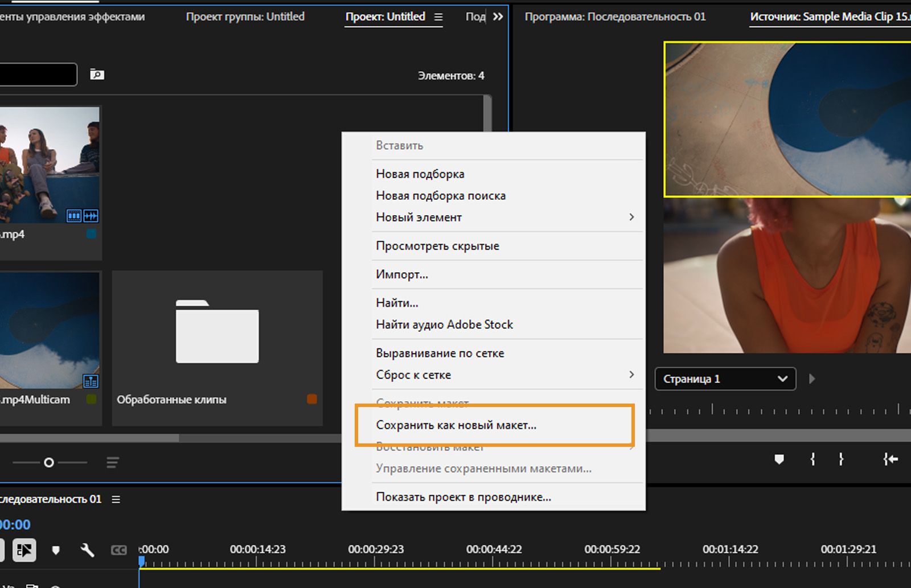Viewport: 911px width, 588px height.
Task: Select 'Импорт...' from the context menu
Action: coord(401,274)
